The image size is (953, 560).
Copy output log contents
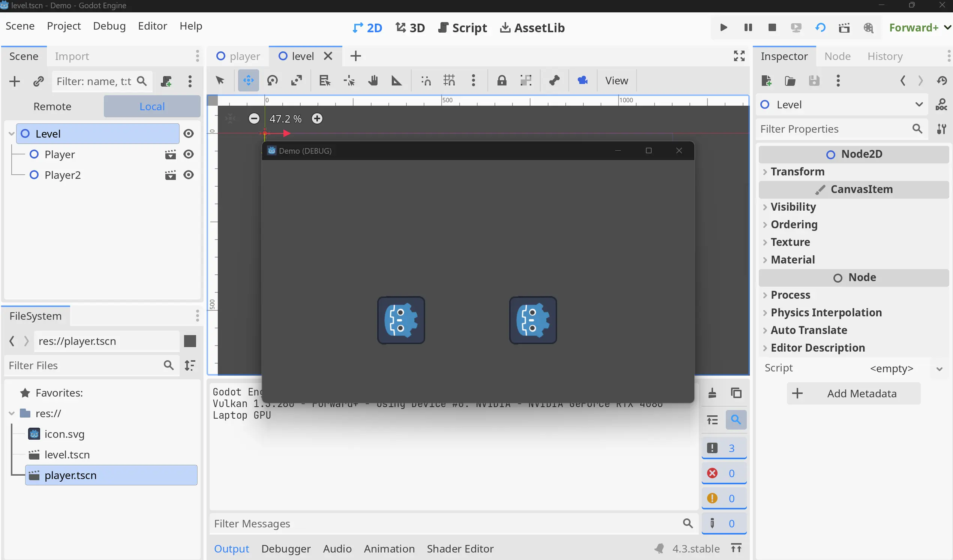(x=736, y=393)
